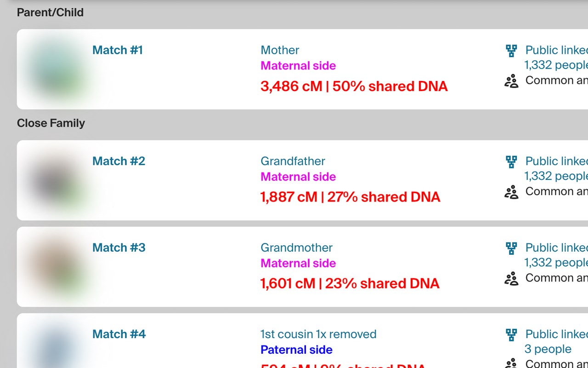Open the Match #2 profile name link
588x368 pixels.
coord(119,161)
